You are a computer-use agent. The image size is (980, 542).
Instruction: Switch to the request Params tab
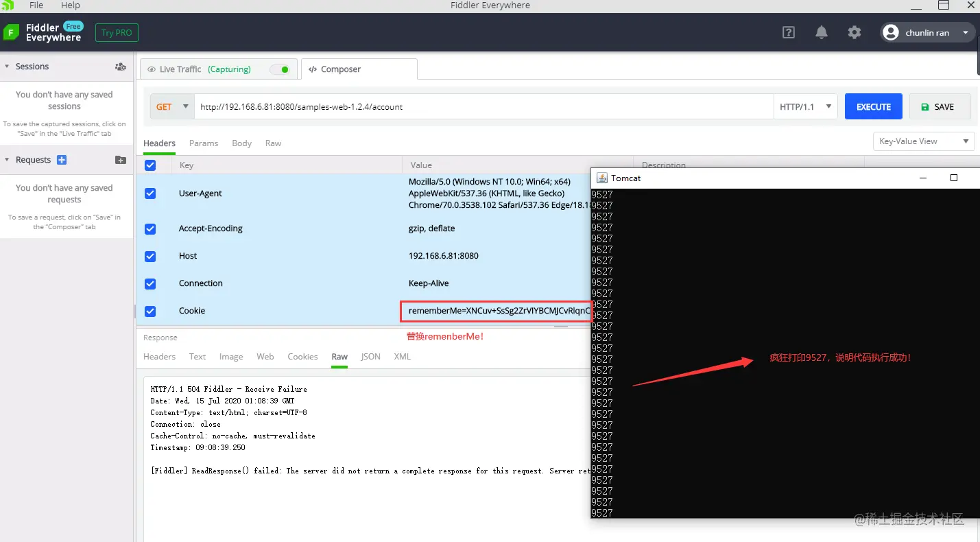[x=204, y=143]
